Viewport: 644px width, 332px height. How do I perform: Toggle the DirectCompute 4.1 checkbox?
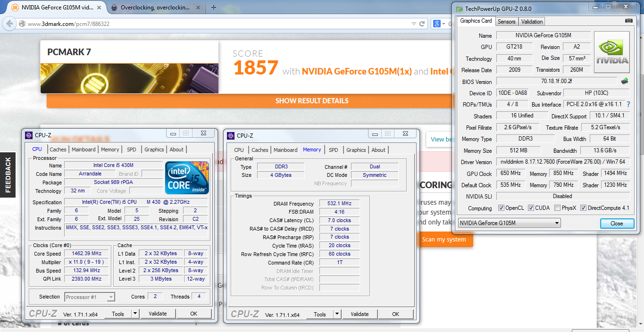tap(584, 208)
